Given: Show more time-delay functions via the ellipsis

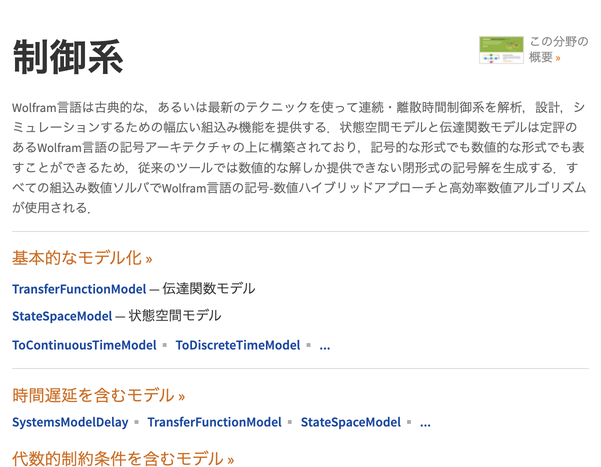Looking at the screenshot, I should coord(425,423).
